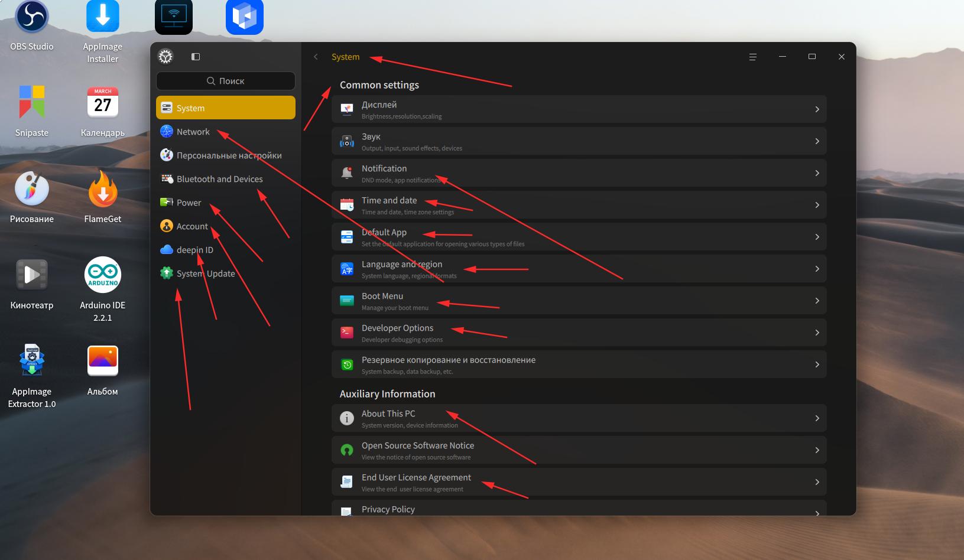Launch AppImage Installer desktop icon

pos(103,32)
